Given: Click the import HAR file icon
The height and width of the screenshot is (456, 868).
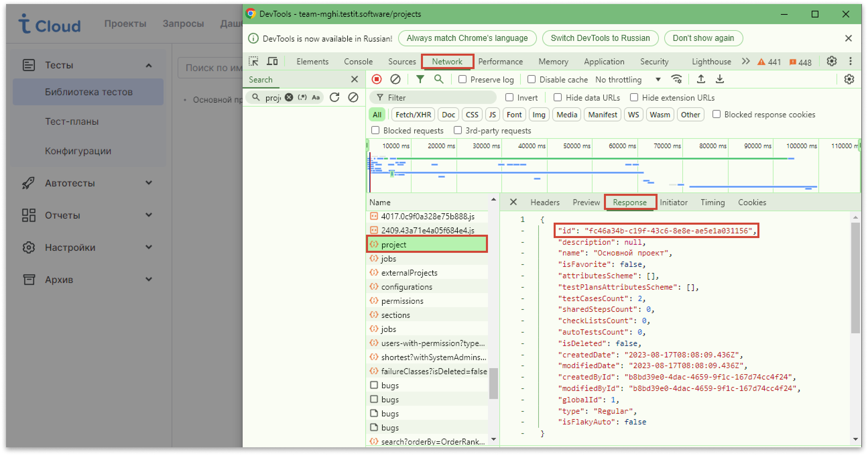Looking at the screenshot, I should [701, 80].
